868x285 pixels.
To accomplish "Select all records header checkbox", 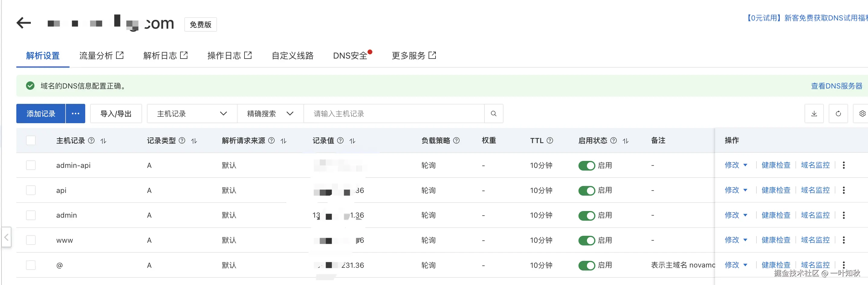I will click(31, 141).
